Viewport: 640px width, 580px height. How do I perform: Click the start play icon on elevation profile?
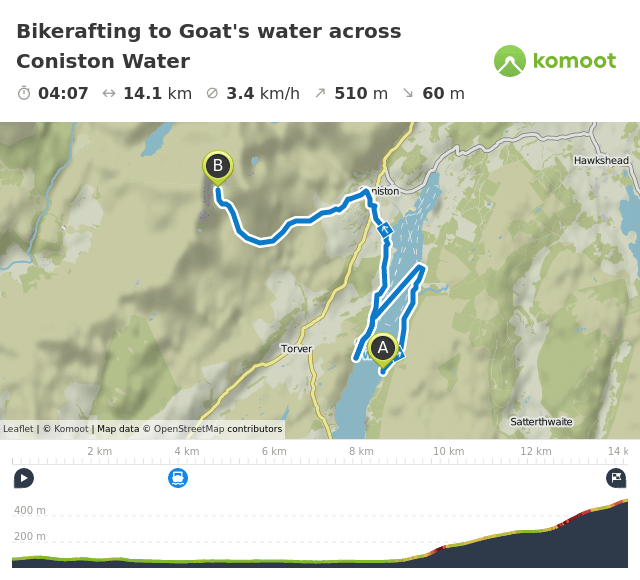coord(23,478)
